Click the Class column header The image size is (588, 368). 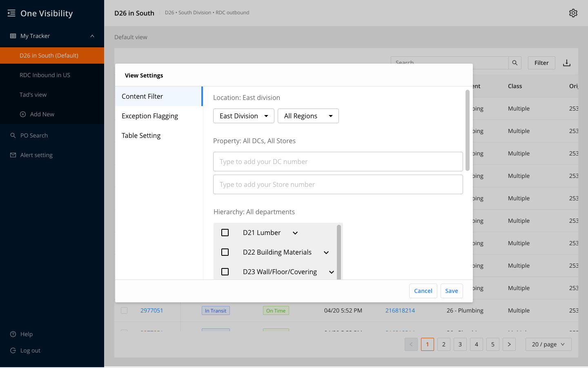pyautogui.click(x=515, y=86)
